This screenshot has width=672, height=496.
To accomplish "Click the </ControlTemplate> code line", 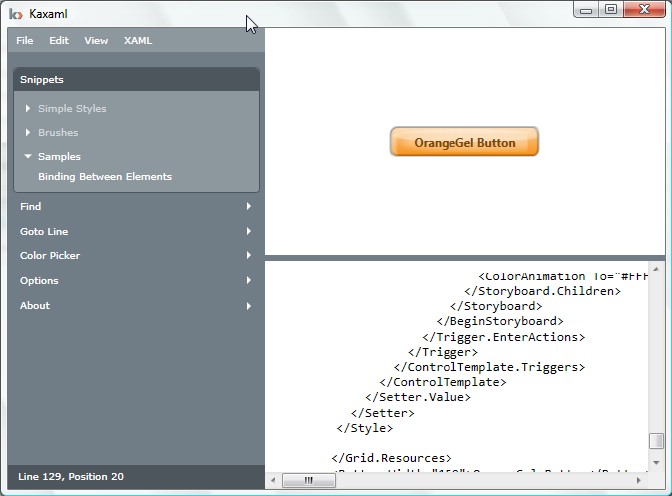I will [x=443, y=382].
